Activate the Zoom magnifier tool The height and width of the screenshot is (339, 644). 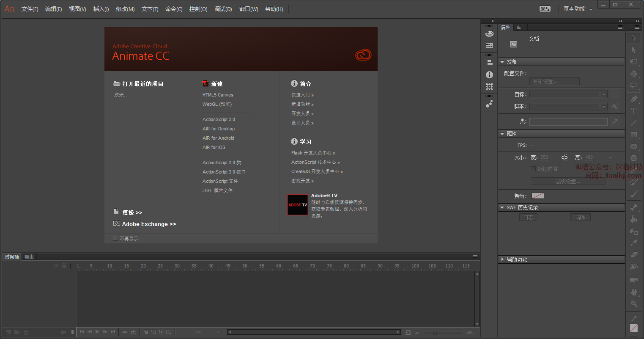pos(633,304)
